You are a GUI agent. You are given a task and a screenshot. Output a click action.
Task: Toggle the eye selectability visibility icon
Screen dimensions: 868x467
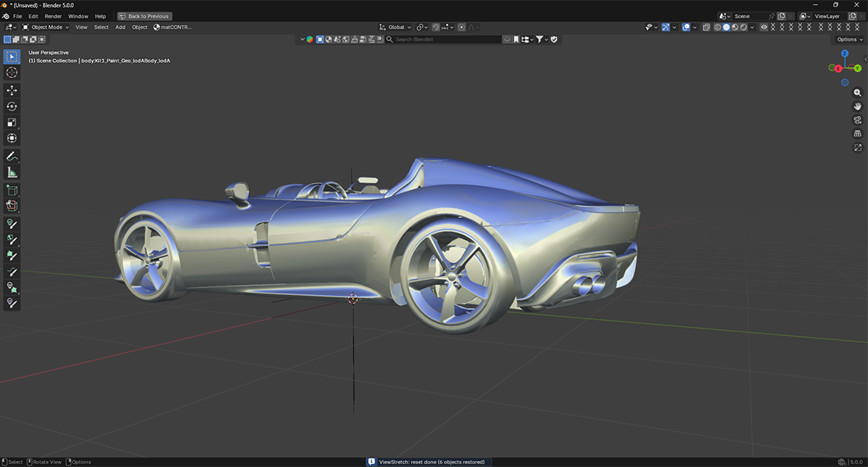[x=764, y=27]
